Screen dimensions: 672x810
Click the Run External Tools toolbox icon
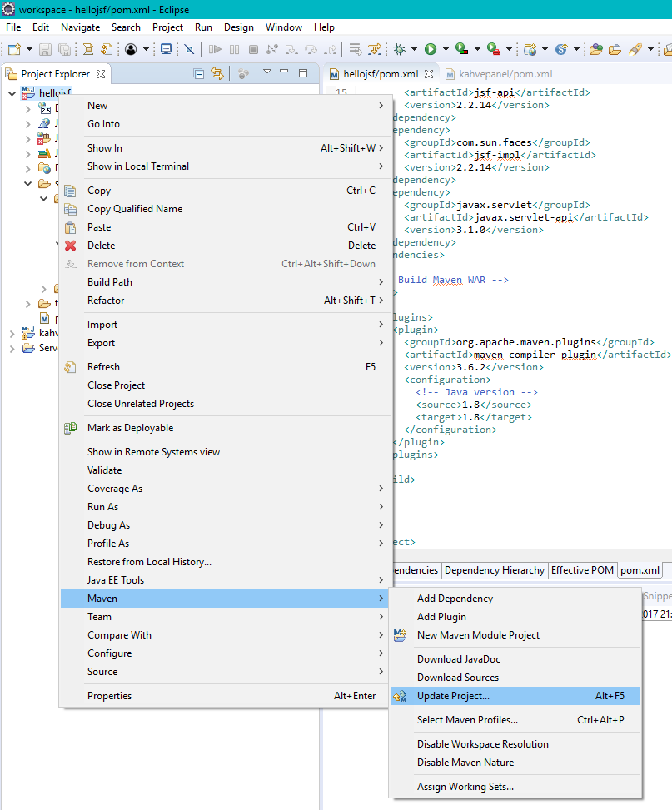494,49
